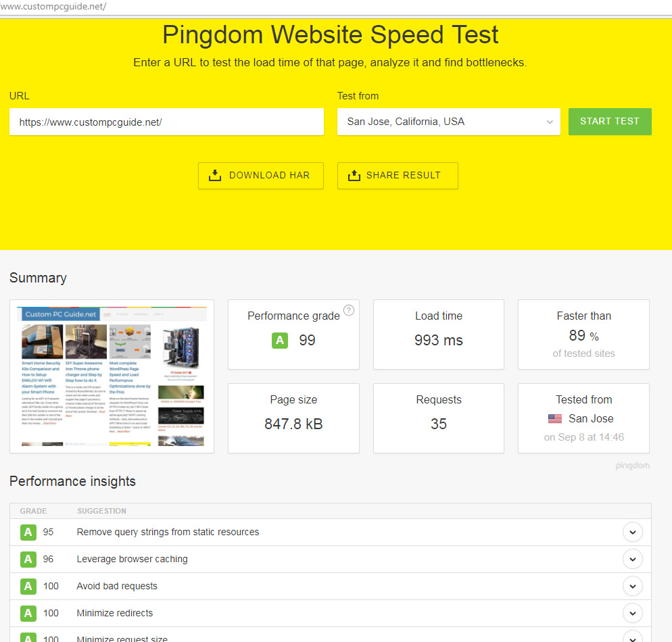Expand the Remove query strings suggestion

(x=632, y=533)
